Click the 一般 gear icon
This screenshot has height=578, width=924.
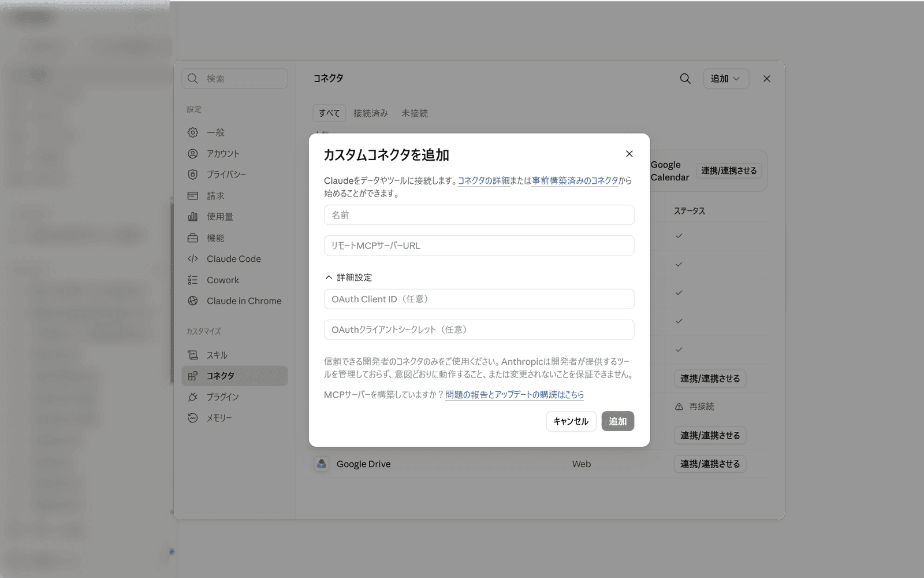(x=193, y=132)
